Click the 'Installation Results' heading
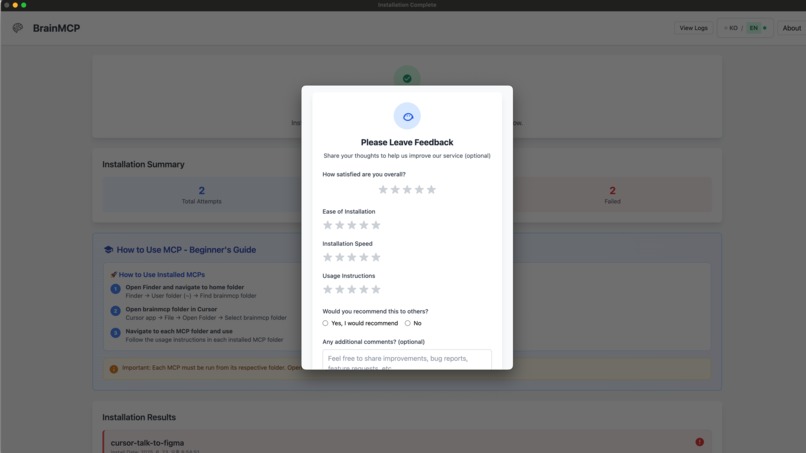This screenshot has height=453, width=806. tap(139, 417)
